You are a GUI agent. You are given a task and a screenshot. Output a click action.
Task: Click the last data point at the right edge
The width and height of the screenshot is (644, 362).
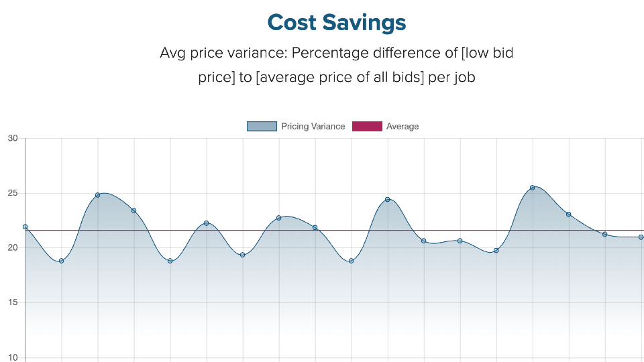point(641,237)
